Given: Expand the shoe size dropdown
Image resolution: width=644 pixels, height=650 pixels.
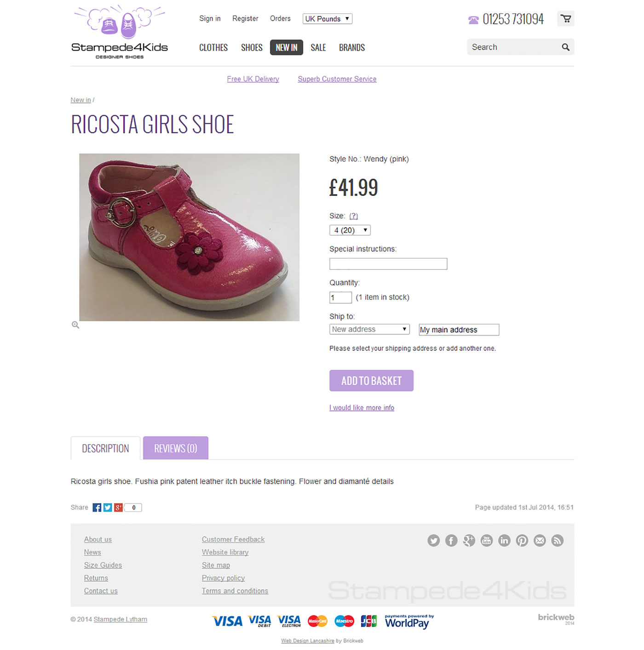Looking at the screenshot, I should pyautogui.click(x=350, y=230).
